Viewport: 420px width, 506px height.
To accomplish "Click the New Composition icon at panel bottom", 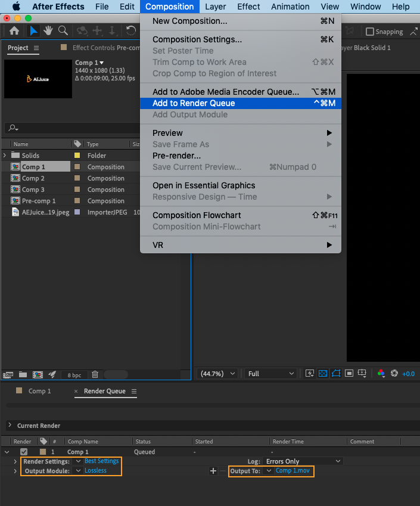I will 38,374.
